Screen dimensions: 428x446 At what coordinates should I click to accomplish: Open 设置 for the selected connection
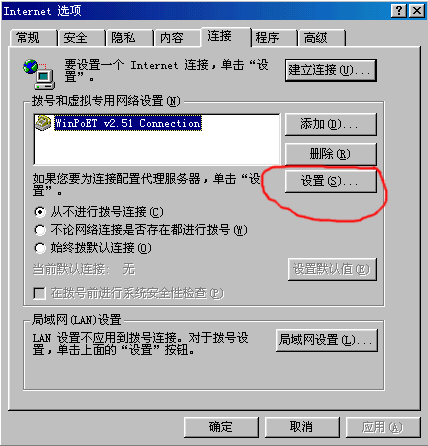331,182
